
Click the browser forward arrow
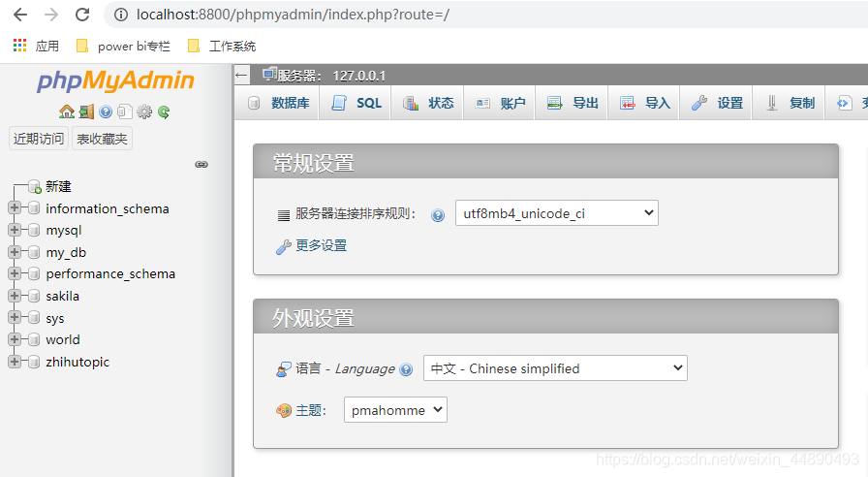pos(51,15)
